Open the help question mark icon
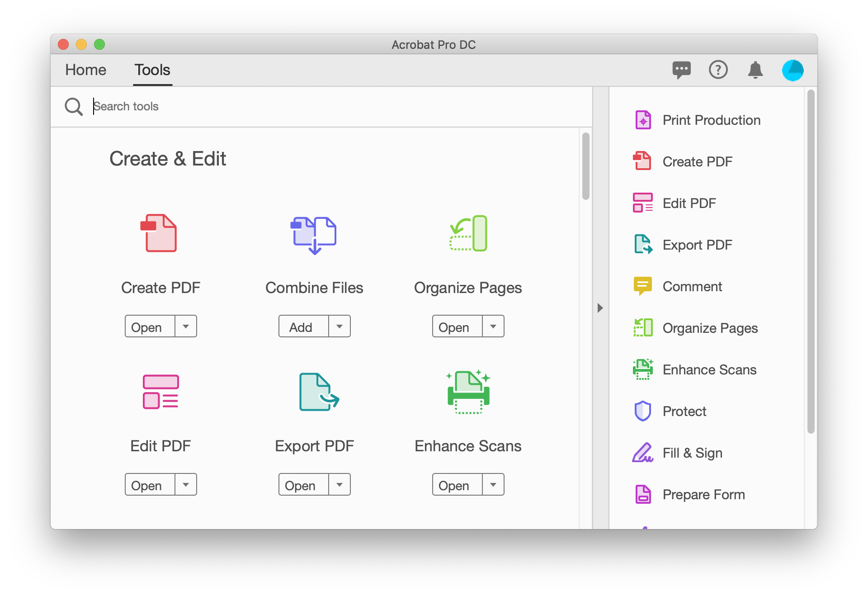 click(718, 70)
